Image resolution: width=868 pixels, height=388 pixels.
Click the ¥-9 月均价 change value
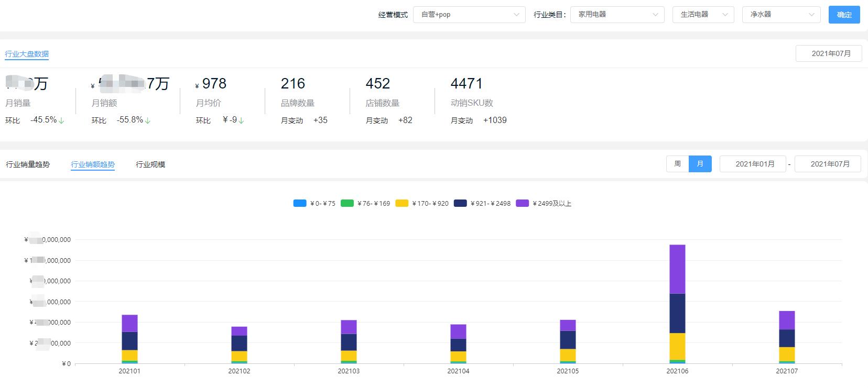[x=233, y=120]
